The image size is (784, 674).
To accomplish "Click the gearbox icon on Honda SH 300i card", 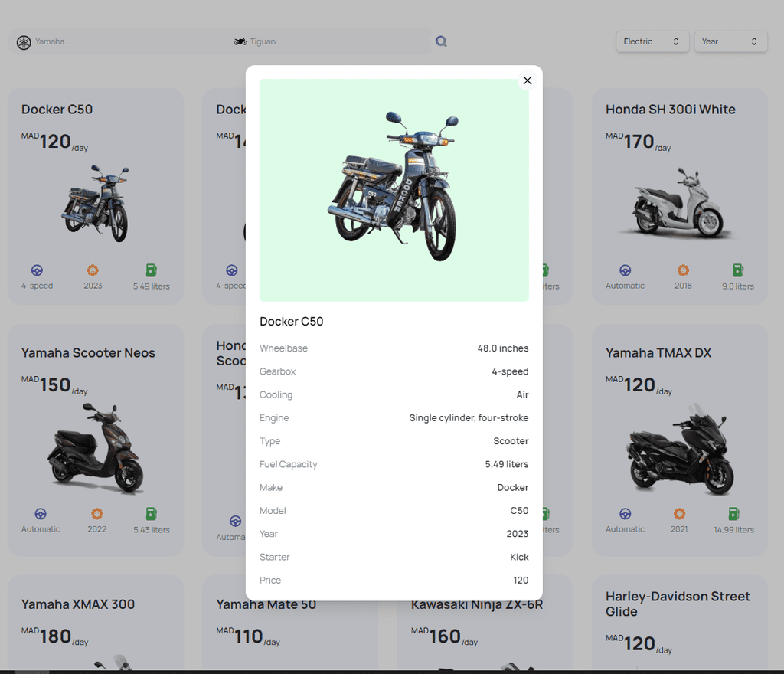I will 625,270.
